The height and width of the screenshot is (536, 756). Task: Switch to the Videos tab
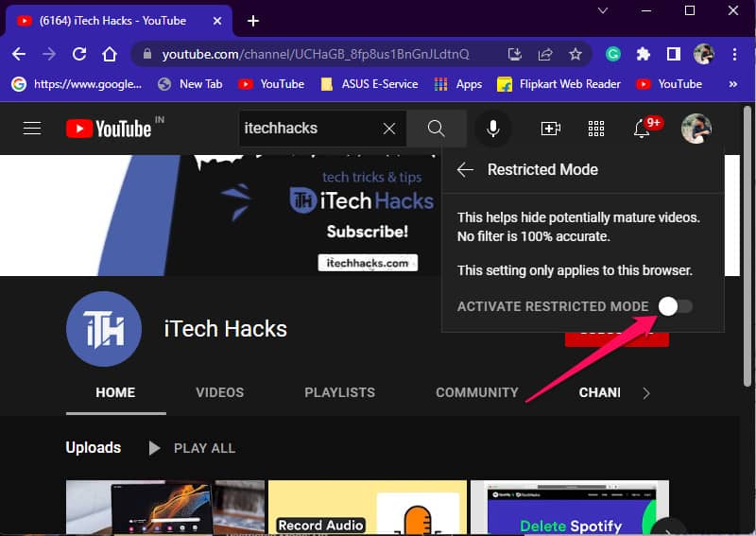tap(219, 392)
